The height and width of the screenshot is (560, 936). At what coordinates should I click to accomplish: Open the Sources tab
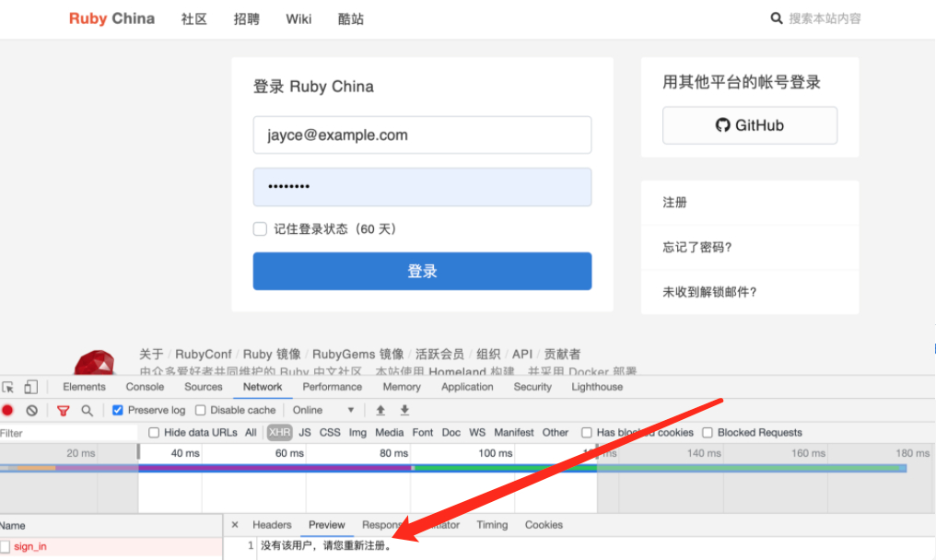point(204,387)
